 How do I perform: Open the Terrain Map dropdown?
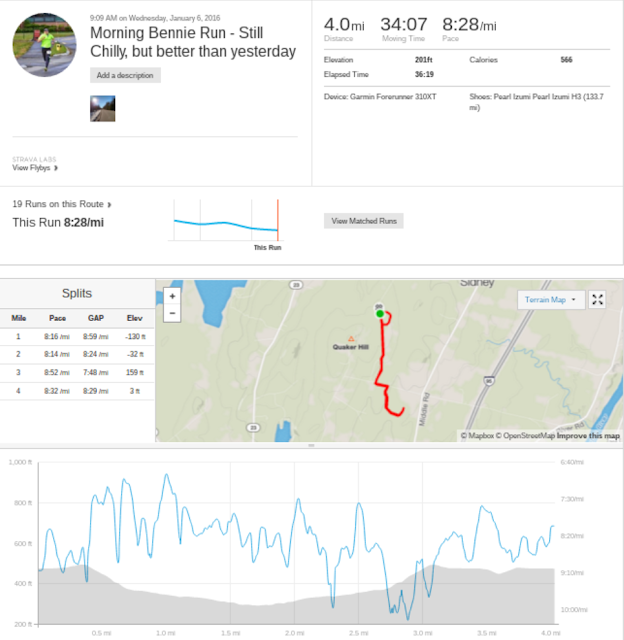(551, 300)
